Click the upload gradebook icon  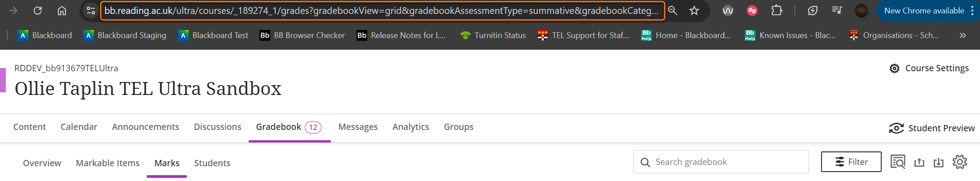[919, 162]
